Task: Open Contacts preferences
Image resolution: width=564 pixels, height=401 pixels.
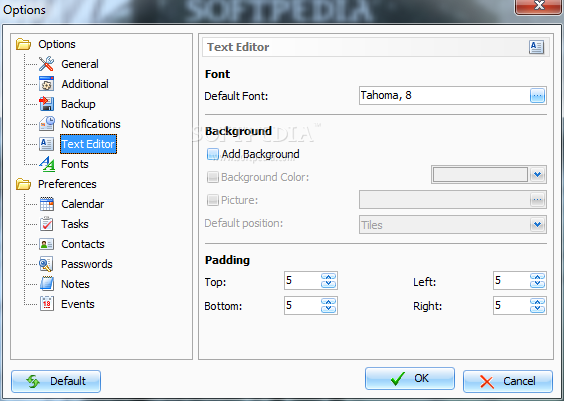Action: point(83,244)
